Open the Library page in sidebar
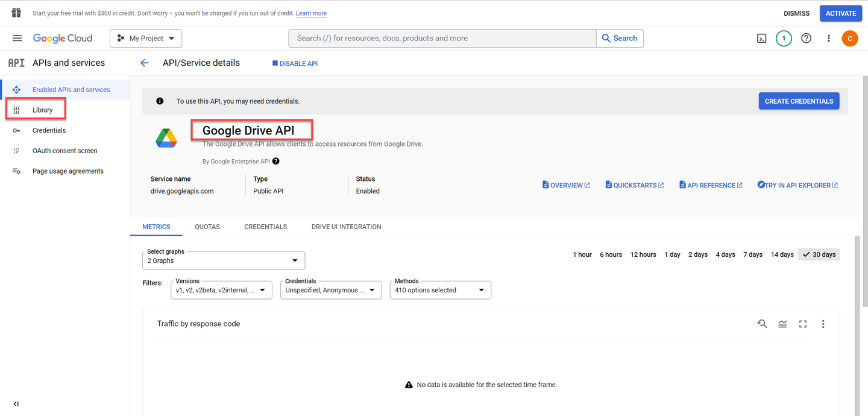This screenshot has height=416, width=868. tap(65, 110)
